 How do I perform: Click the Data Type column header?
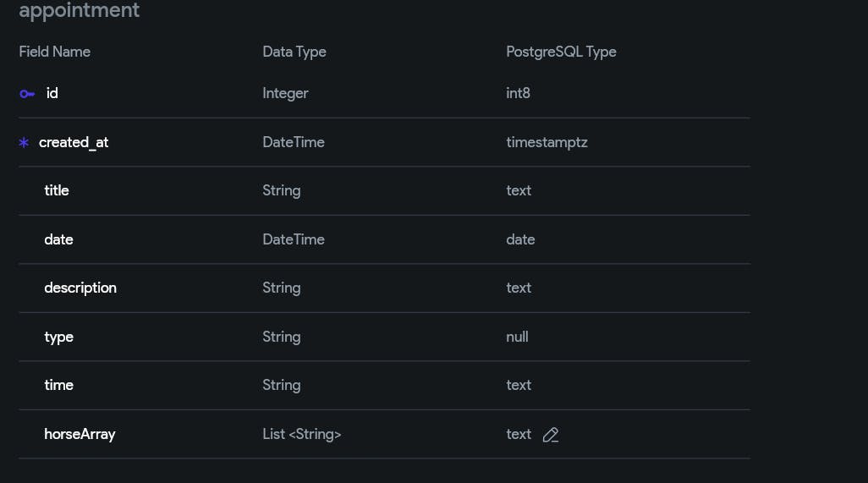294,52
